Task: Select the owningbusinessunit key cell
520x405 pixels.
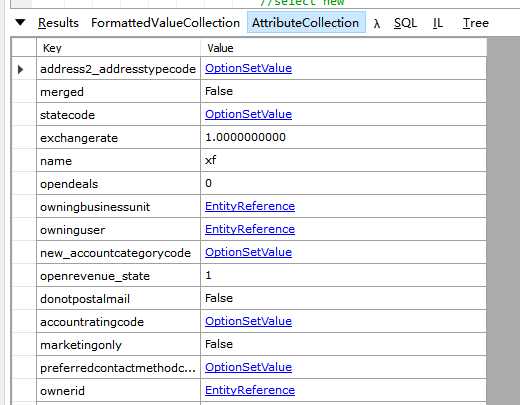Action: coord(118,206)
